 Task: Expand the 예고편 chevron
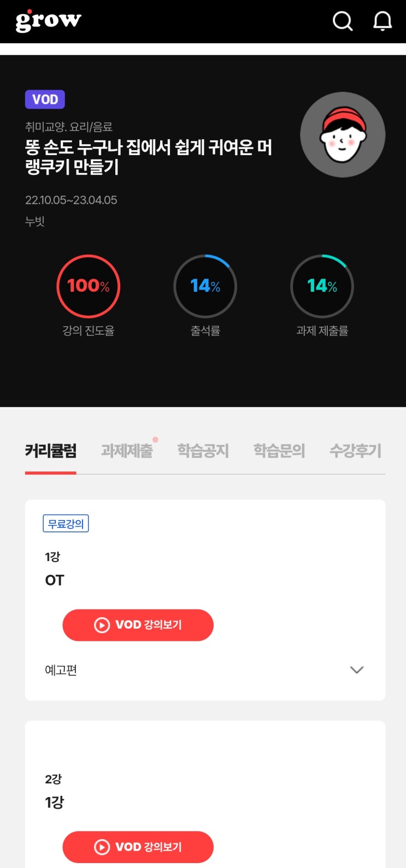pos(356,670)
